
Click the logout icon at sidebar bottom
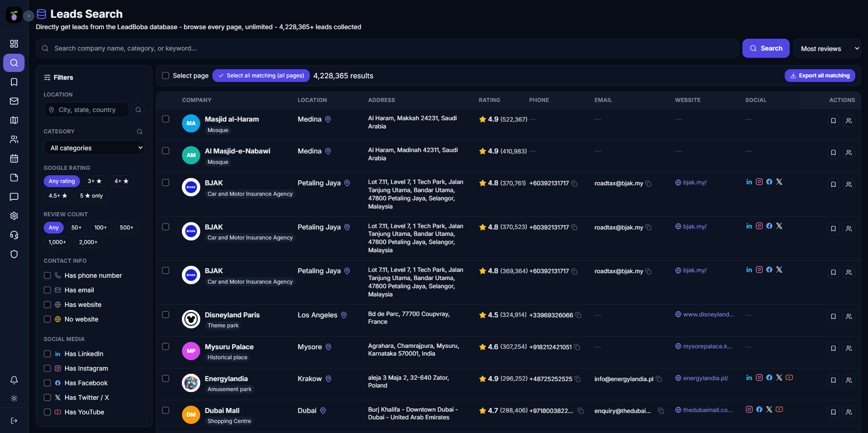pos(14,420)
